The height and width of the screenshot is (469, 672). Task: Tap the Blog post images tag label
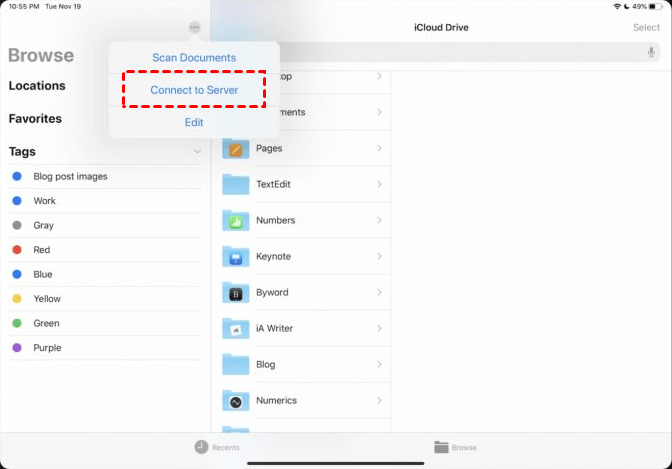[70, 176]
